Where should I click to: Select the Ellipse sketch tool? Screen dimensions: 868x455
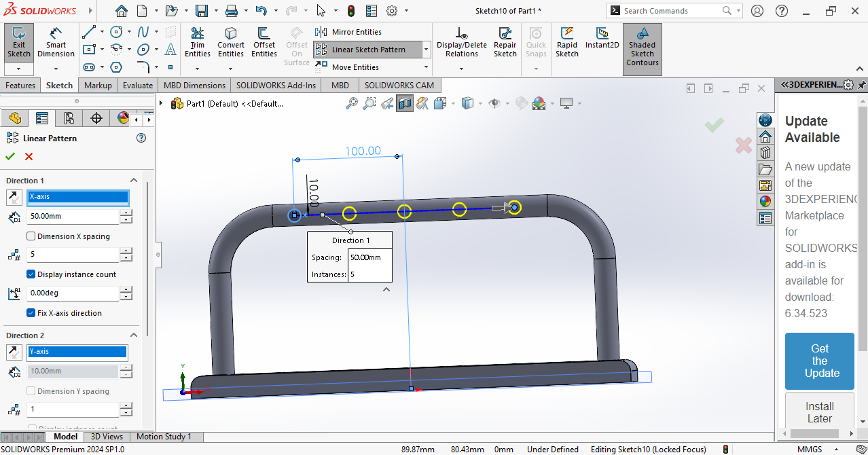point(143,50)
